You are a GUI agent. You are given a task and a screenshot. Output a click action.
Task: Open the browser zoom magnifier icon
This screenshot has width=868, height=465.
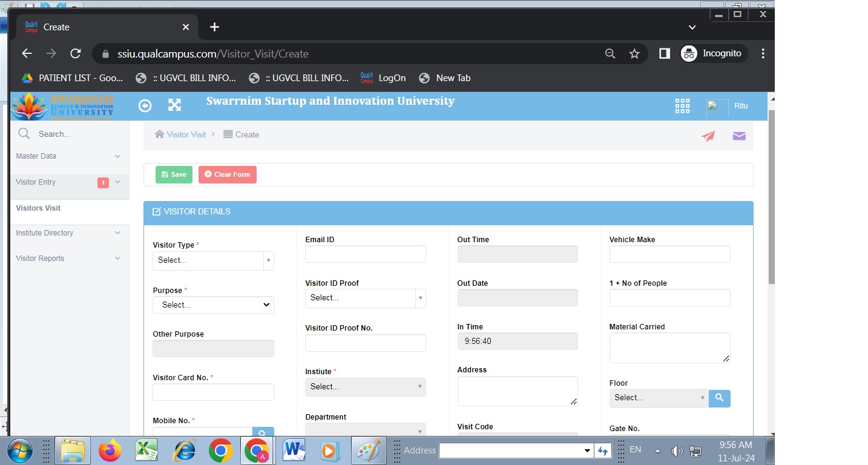610,54
